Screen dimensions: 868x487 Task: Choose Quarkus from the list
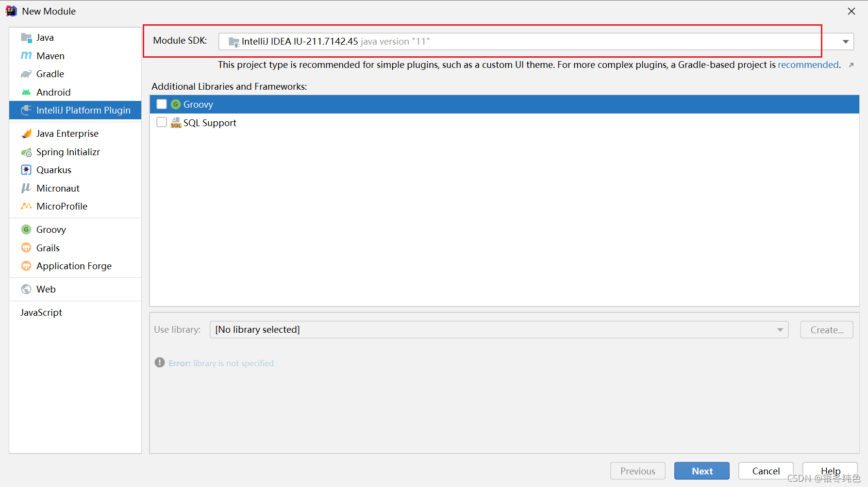click(x=75, y=170)
